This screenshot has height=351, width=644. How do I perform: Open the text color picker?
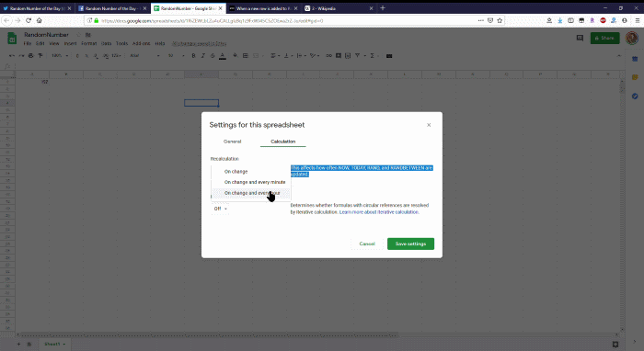[x=223, y=56]
